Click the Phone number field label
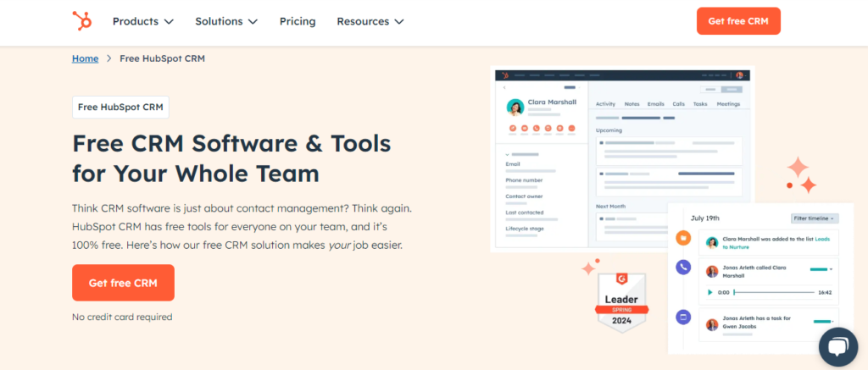Image resolution: width=868 pixels, height=370 pixels. pos(524,180)
